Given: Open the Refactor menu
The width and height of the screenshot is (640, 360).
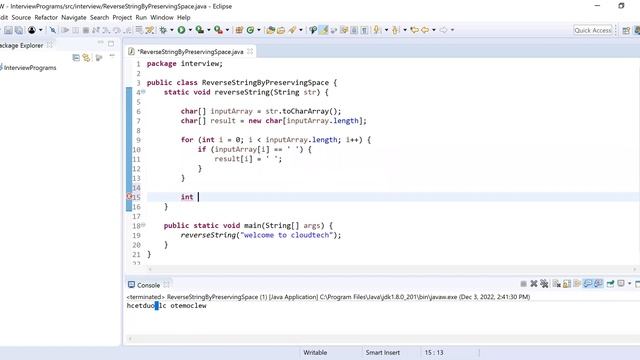Looking at the screenshot, I should click(x=46, y=18).
